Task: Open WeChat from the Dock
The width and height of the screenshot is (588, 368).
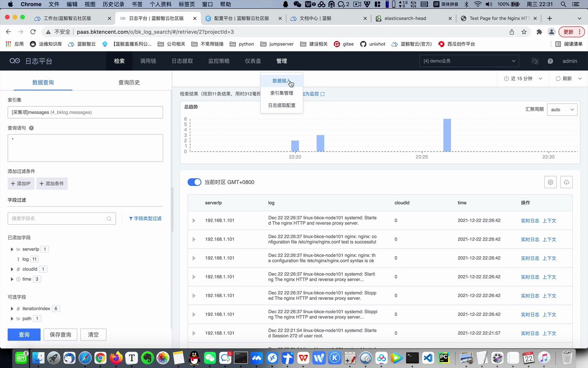Action: pyautogui.click(x=210, y=358)
